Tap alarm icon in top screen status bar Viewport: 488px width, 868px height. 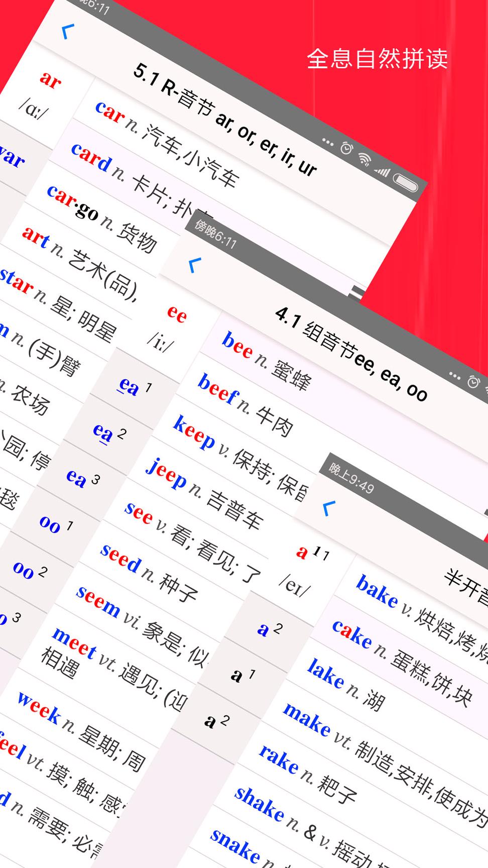tap(346, 148)
